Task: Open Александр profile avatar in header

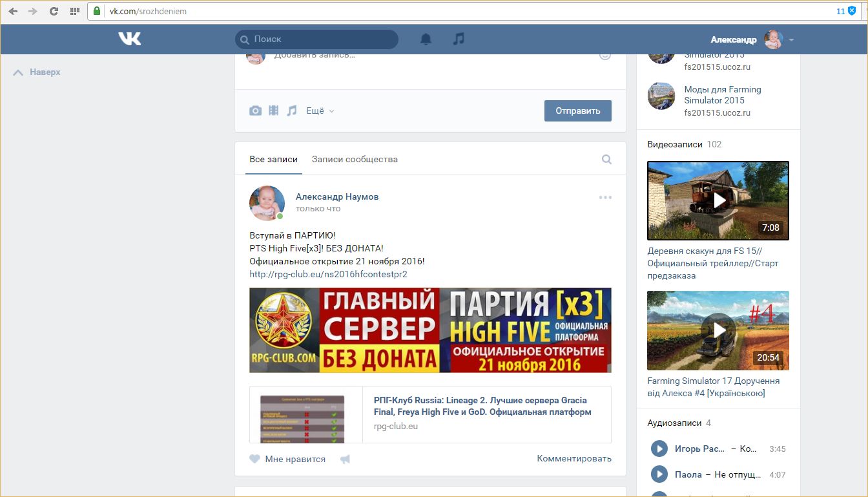Action: click(x=773, y=39)
